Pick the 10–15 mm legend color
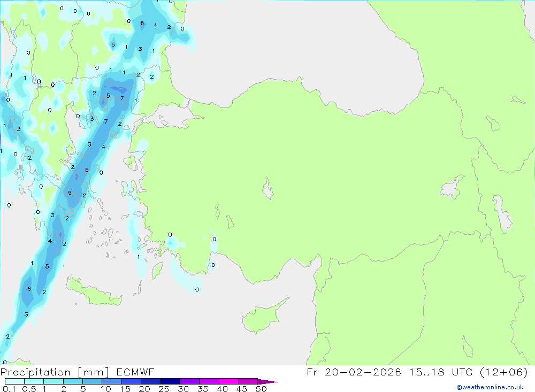The image size is (535, 392). coord(112,381)
